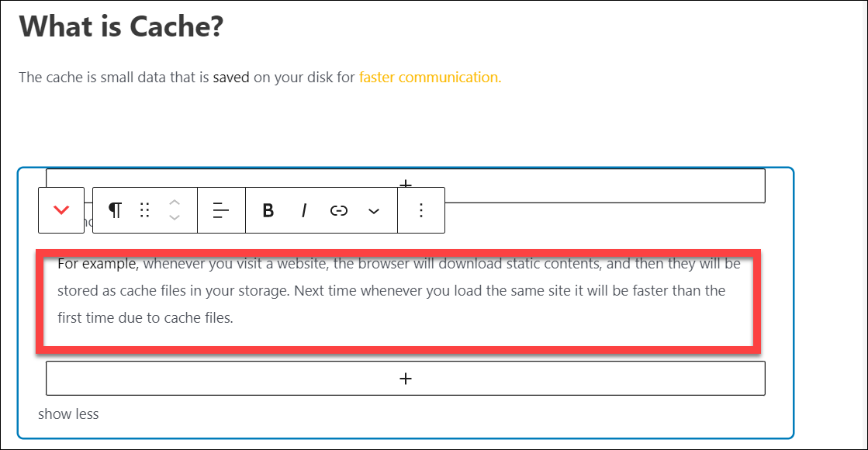Click the block drag handle icon
Screen dimensions: 868x450
(x=144, y=210)
